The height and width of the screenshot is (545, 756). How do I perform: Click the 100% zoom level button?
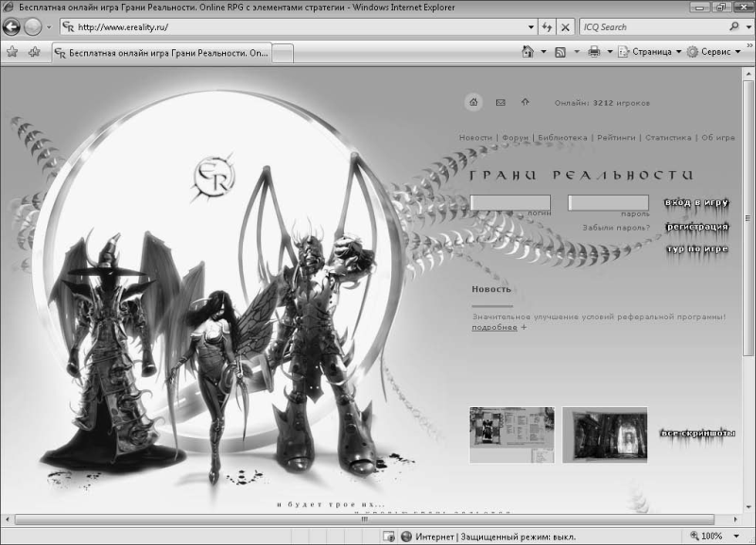point(706,536)
